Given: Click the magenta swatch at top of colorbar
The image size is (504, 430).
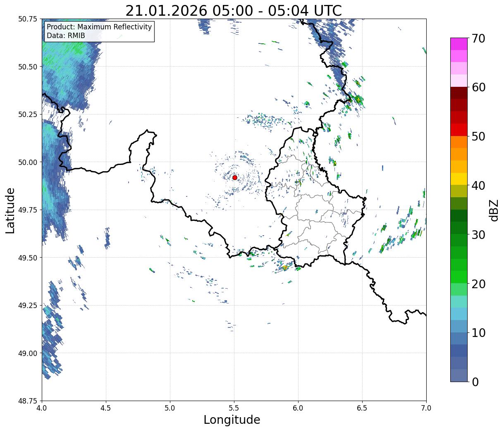Looking at the screenshot, I should coord(459,44).
